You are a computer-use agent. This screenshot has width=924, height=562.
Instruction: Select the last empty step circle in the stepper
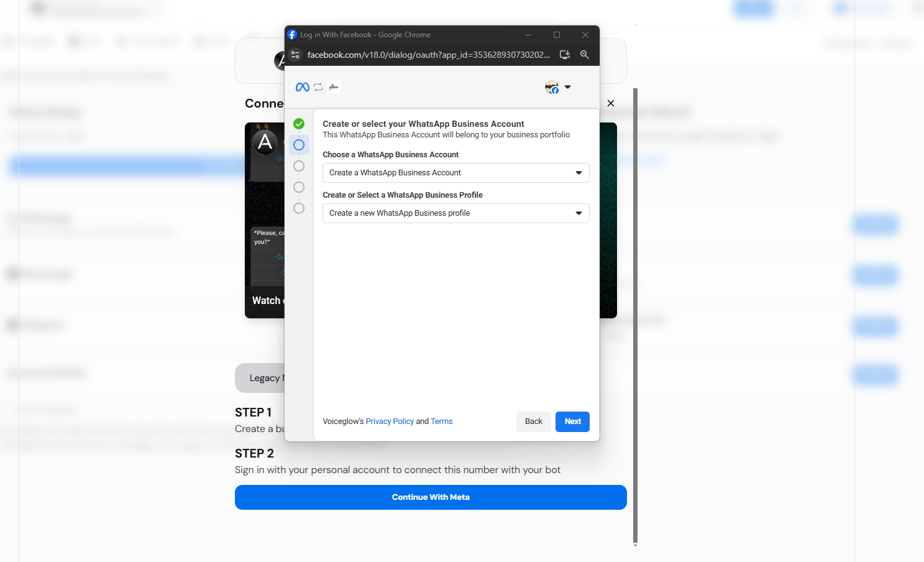coord(299,208)
